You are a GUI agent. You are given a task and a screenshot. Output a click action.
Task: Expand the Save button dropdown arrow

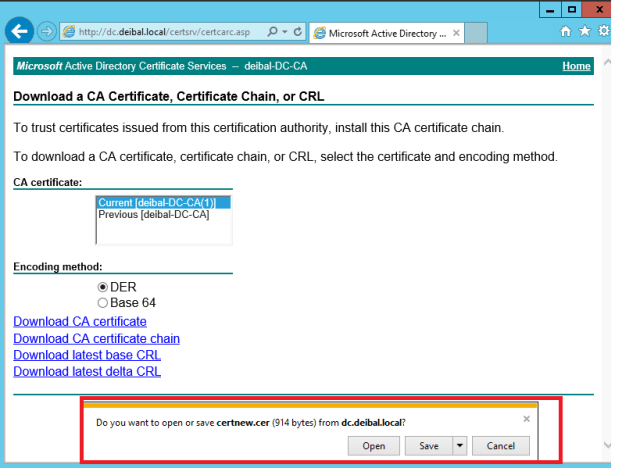pos(459,446)
